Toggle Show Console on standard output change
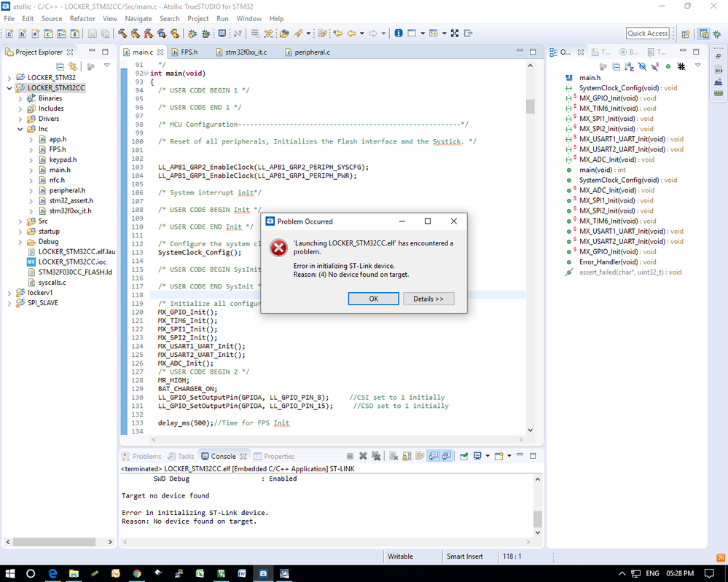Viewport: 728px width, 582px height. 434,456
